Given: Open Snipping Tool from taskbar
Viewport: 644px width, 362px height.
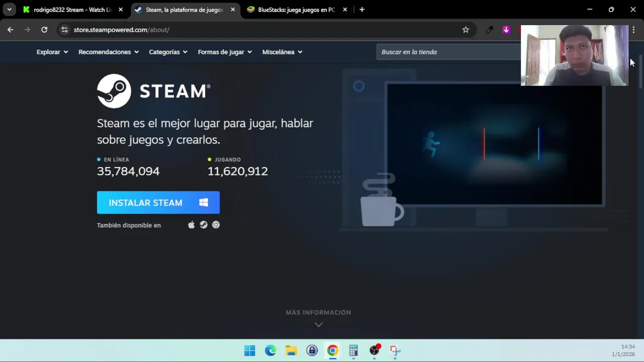Looking at the screenshot, I should pyautogui.click(x=395, y=350).
